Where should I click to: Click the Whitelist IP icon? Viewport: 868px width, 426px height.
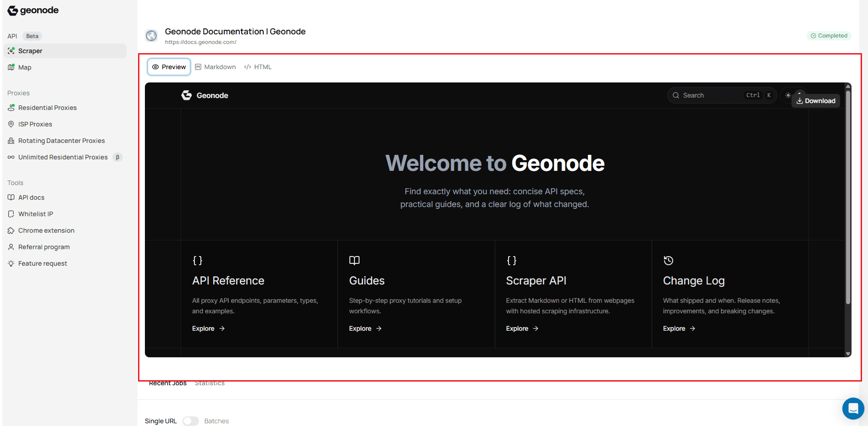(11, 214)
